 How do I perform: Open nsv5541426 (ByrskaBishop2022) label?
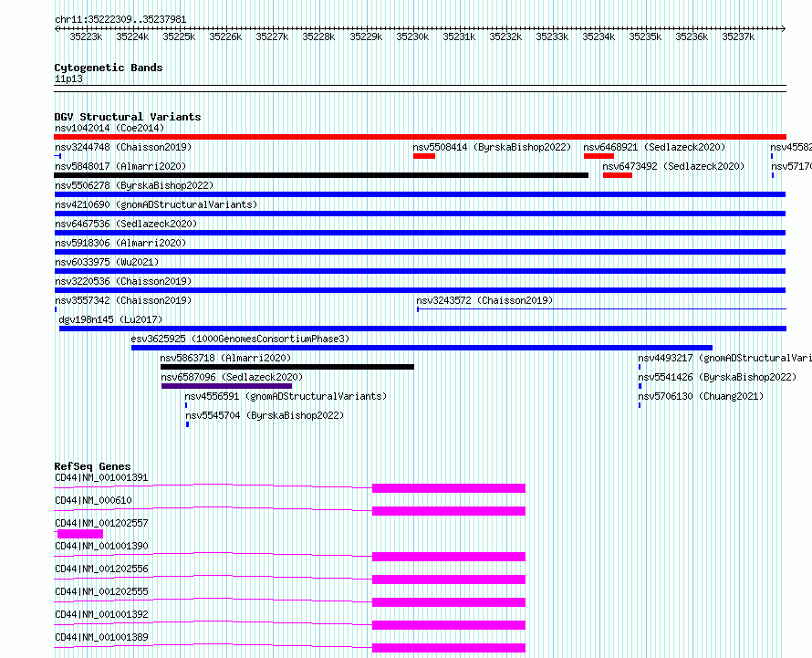pos(717,377)
